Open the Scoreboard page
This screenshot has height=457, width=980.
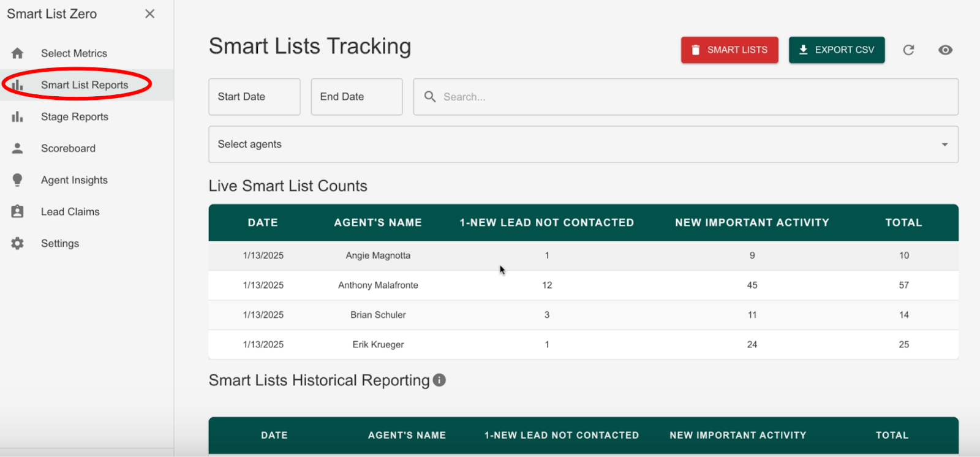click(87, 148)
